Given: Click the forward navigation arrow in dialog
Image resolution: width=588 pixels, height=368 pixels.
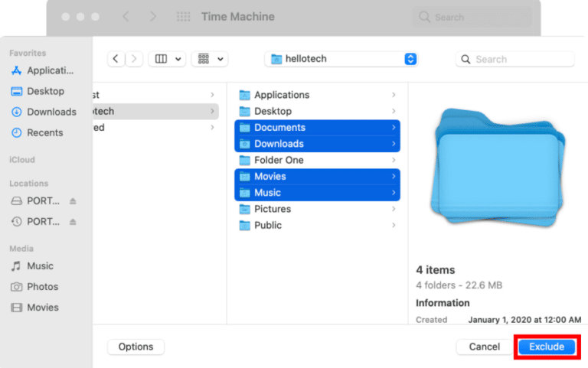Looking at the screenshot, I should (x=135, y=59).
